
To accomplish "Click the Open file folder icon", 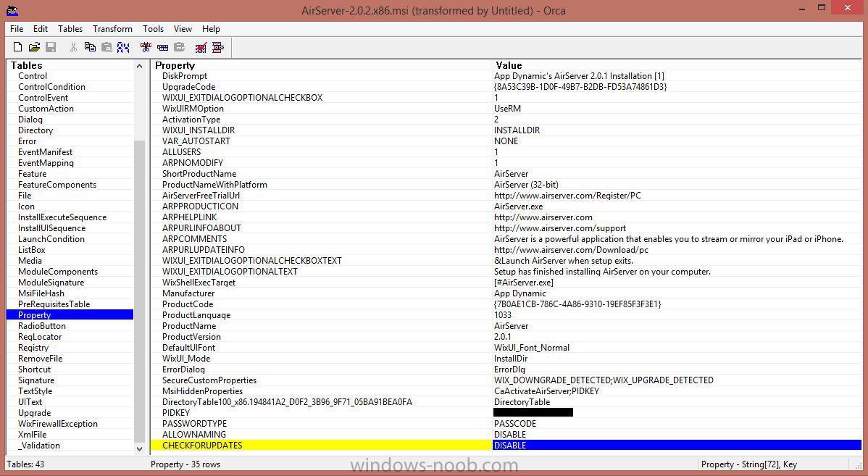I will coord(34,47).
